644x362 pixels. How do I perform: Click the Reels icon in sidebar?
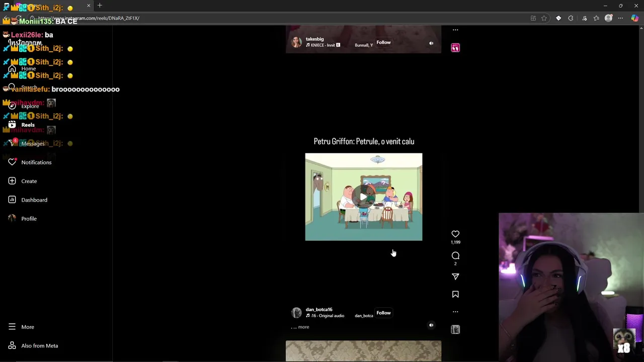[12, 125]
